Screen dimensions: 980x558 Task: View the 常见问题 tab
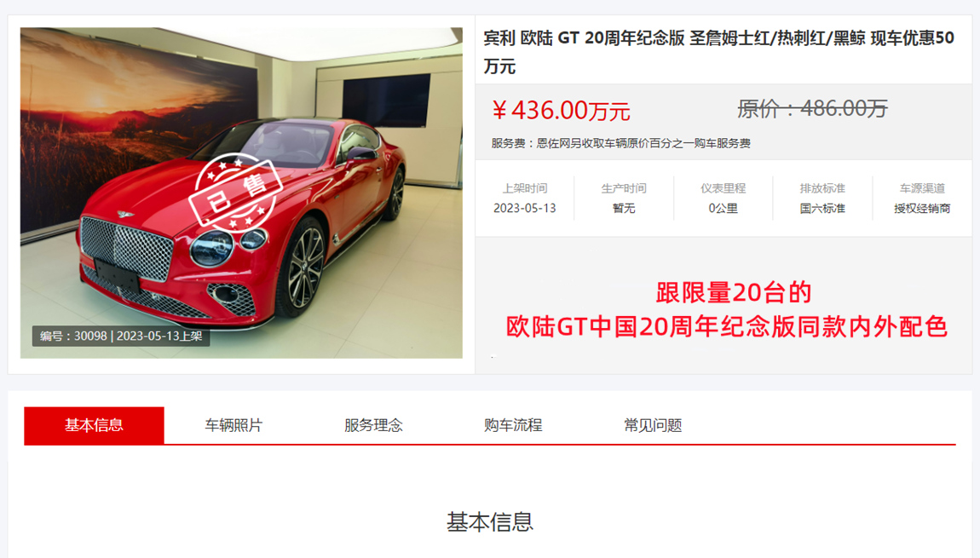(x=653, y=426)
